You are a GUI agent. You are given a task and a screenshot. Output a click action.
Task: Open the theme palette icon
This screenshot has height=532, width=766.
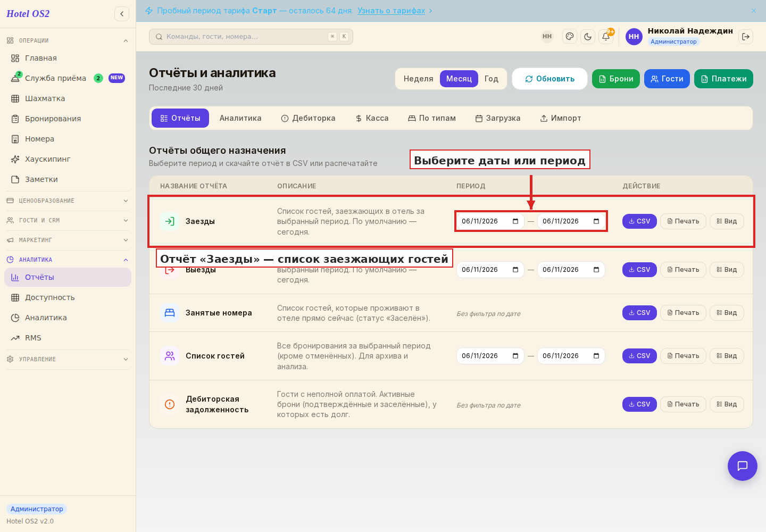coord(570,37)
